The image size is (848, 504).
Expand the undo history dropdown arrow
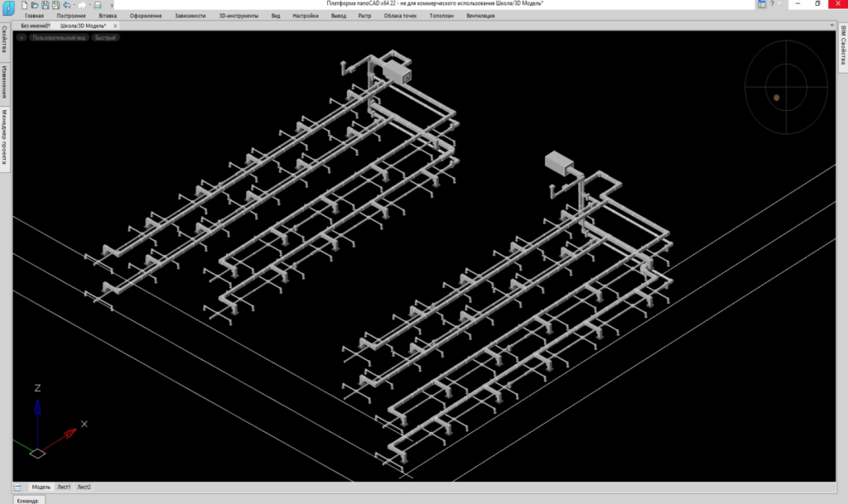[x=74, y=6]
